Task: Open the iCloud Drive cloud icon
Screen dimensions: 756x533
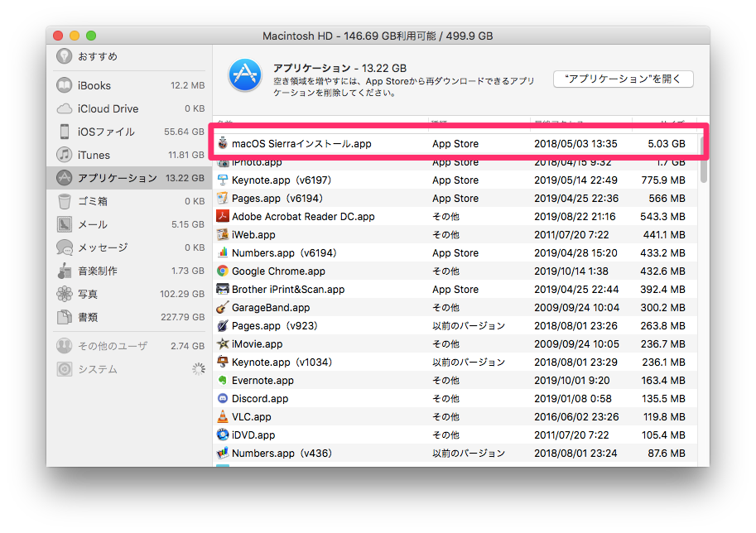Action: [x=64, y=108]
